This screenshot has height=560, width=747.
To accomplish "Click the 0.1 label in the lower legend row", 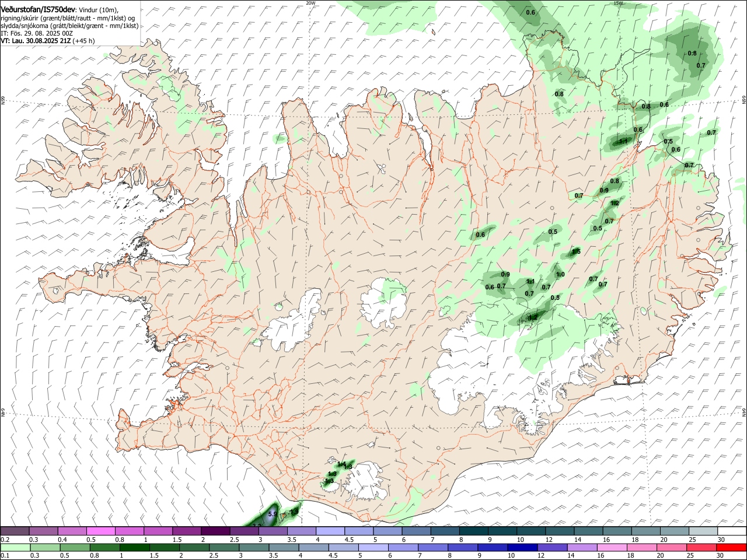I will click(x=5, y=556).
